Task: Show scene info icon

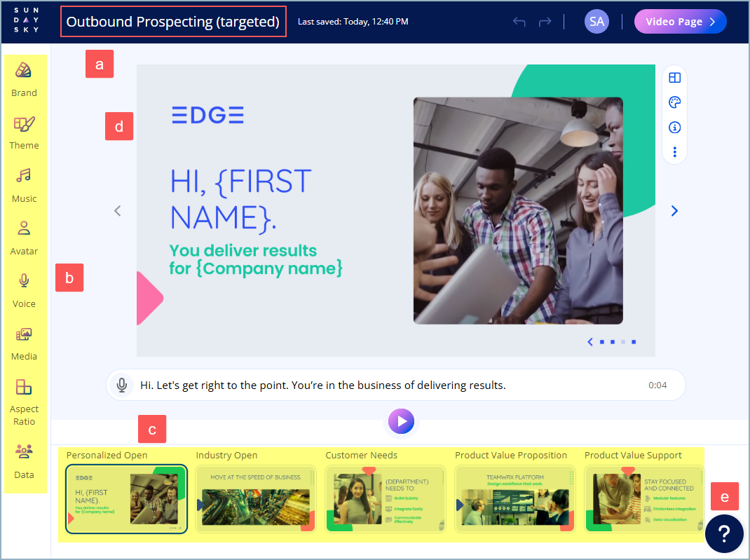Action: (674, 128)
